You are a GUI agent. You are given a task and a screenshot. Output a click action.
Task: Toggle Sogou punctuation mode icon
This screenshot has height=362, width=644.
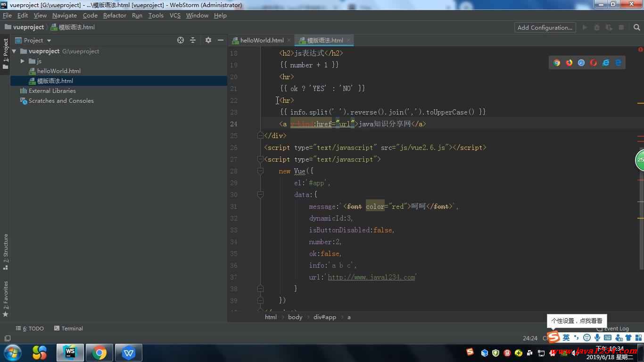577,337
